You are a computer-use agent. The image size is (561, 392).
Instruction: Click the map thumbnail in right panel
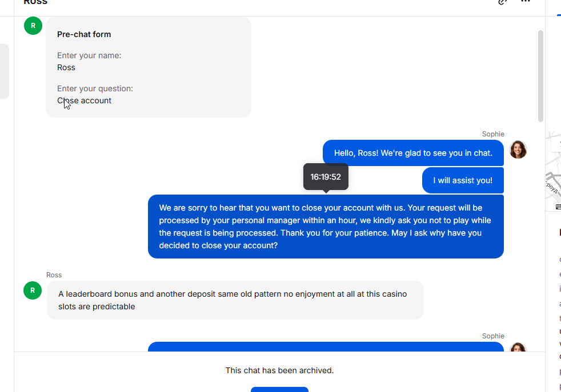(x=553, y=171)
